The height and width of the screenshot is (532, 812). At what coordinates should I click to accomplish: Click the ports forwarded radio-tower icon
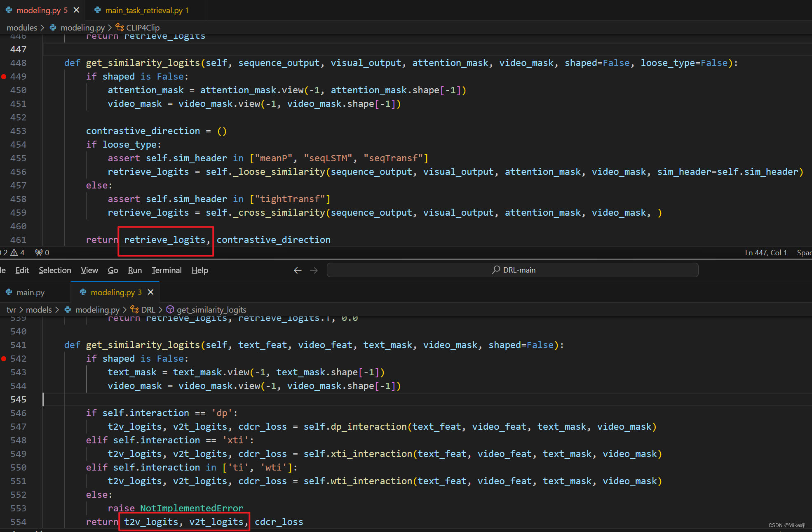click(39, 252)
